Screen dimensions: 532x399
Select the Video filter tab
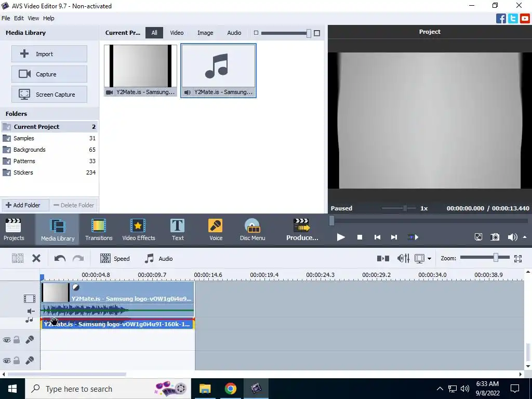click(177, 33)
